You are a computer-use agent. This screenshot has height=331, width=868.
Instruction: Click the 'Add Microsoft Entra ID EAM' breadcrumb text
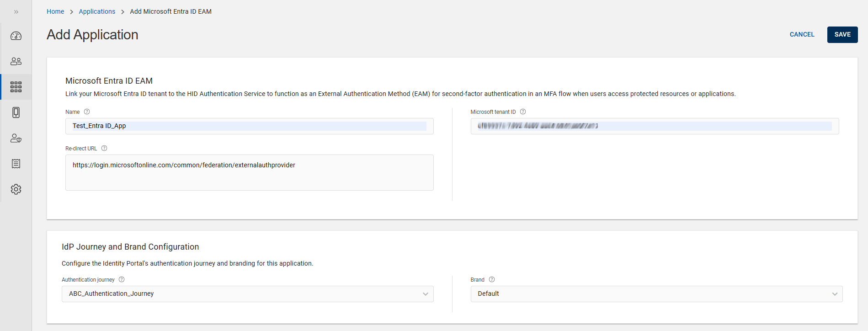pyautogui.click(x=170, y=11)
